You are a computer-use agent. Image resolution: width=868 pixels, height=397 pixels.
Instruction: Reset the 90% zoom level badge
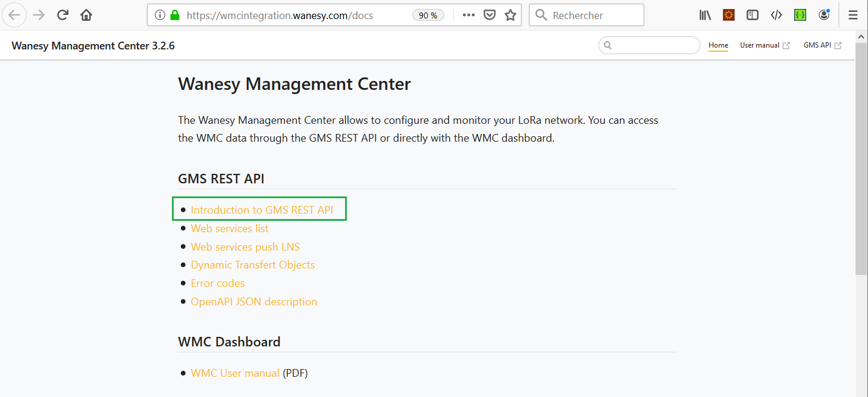tap(428, 15)
